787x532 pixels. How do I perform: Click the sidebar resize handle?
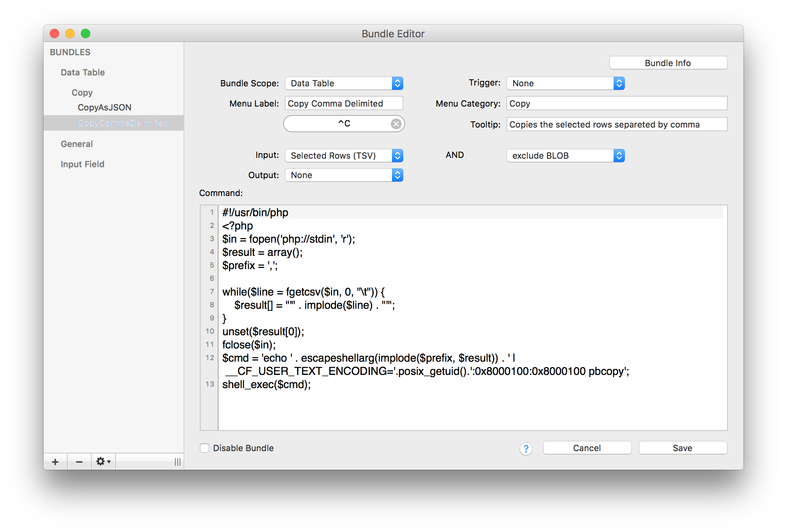(177, 462)
